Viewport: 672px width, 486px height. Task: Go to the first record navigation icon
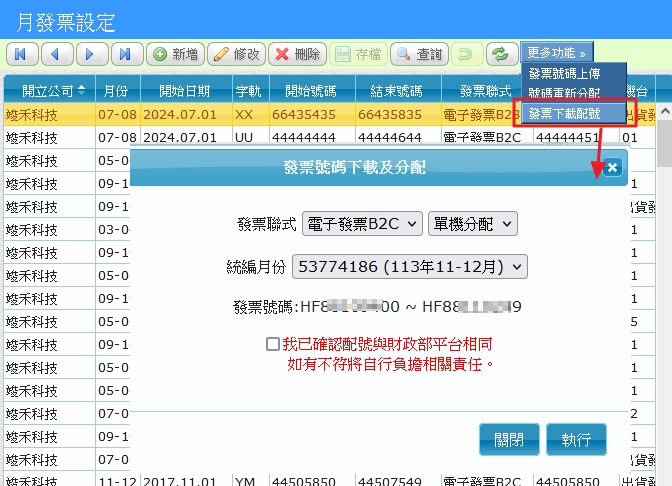pos(20,54)
